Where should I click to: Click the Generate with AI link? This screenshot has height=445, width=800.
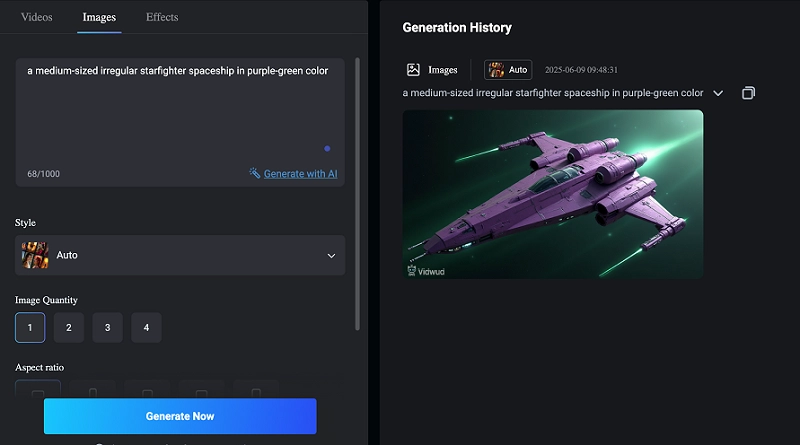coord(301,174)
